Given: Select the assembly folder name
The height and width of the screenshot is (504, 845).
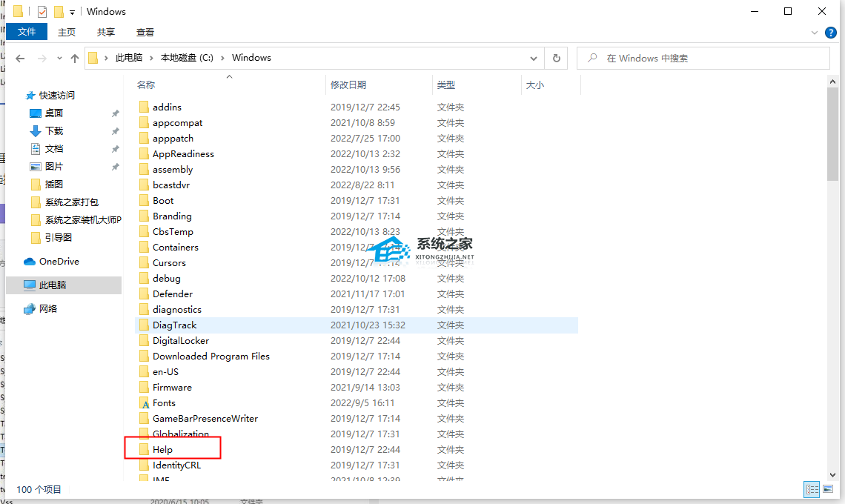Looking at the screenshot, I should click(173, 169).
